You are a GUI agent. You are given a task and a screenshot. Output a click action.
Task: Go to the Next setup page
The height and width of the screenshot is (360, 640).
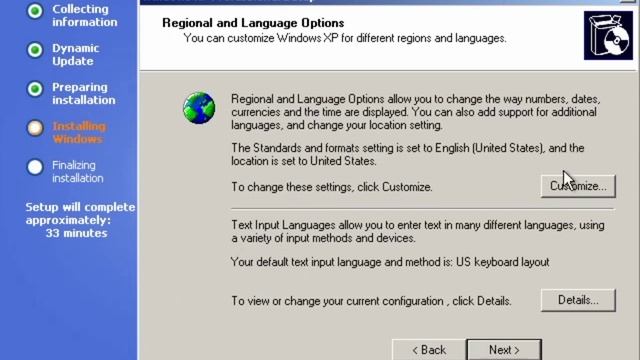(x=504, y=350)
